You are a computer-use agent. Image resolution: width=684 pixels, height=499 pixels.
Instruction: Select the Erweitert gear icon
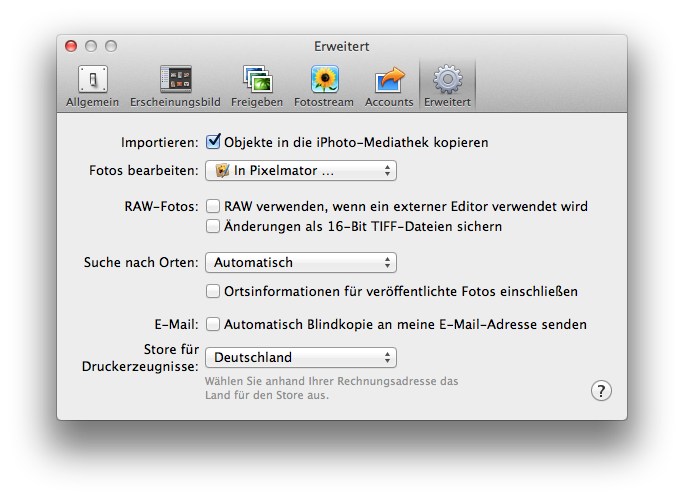click(447, 84)
